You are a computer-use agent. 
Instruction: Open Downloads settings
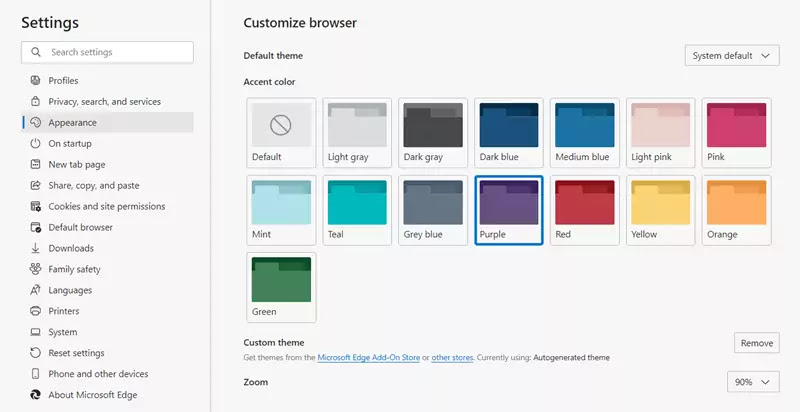coord(108,248)
